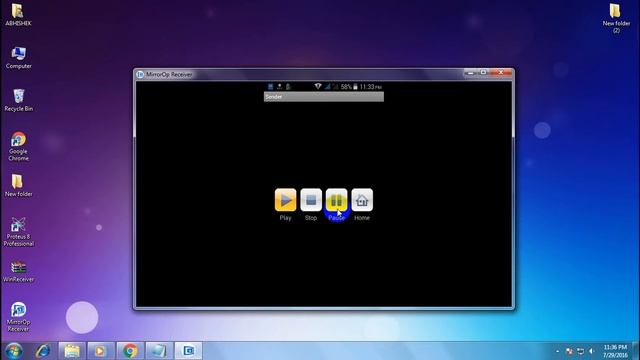The image size is (640, 360).
Task: Click the Pause button in MirrorOp Receiver
Action: coord(336,200)
